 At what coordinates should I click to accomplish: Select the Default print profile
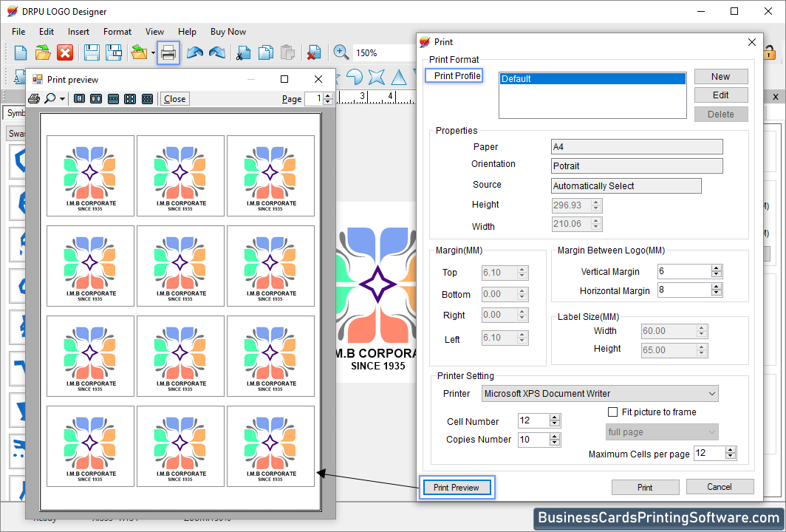(x=592, y=79)
